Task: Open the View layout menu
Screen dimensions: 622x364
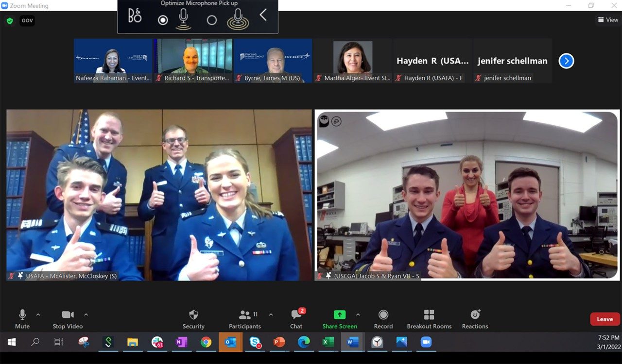Action: tap(608, 20)
